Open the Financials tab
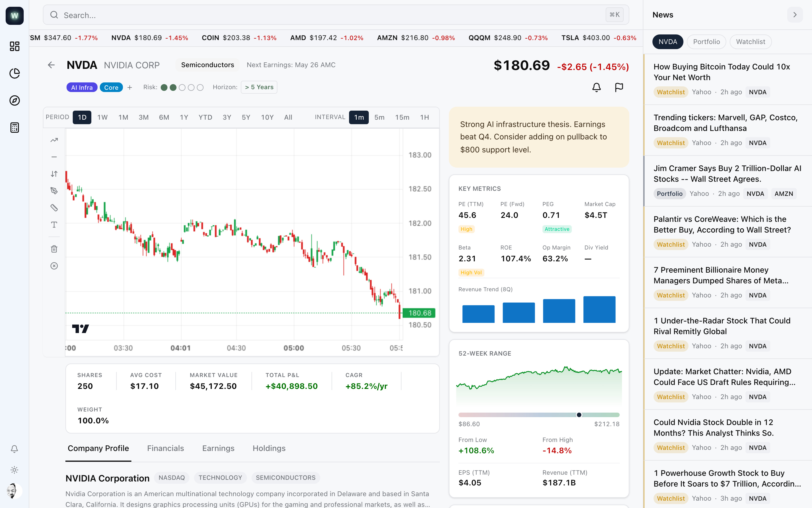The width and height of the screenshot is (812, 508). pos(166,448)
